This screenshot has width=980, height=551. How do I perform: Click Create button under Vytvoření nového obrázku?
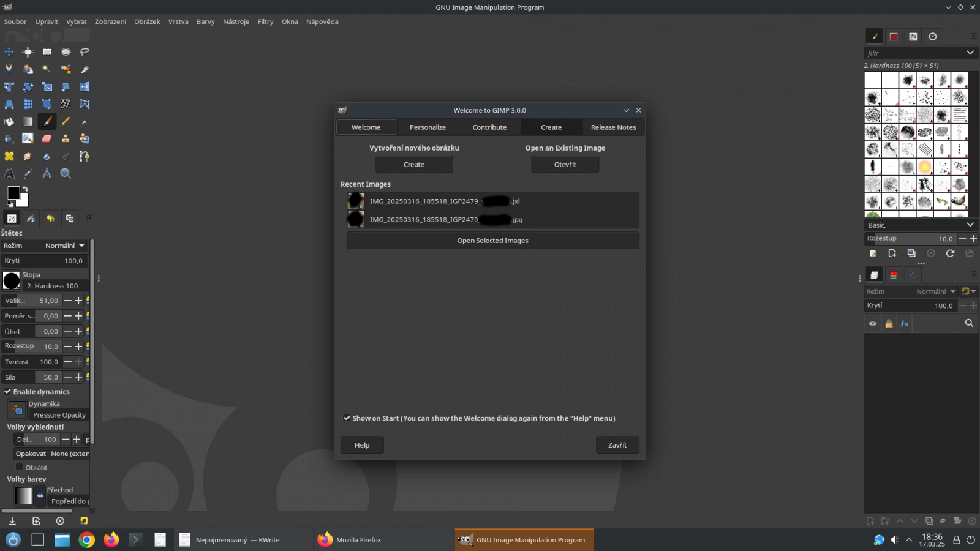[414, 165]
